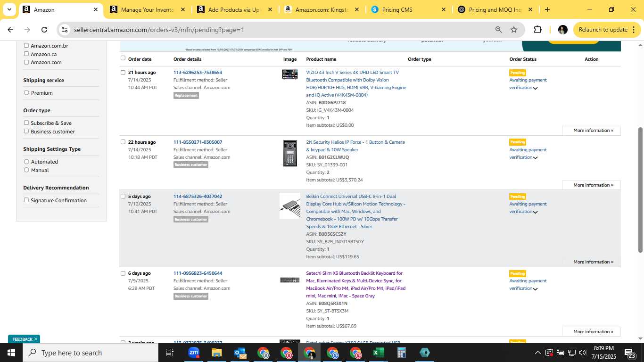Click Task View icon in taskbar
This screenshot has width=644, height=362.
pyautogui.click(x=170, y=353)
